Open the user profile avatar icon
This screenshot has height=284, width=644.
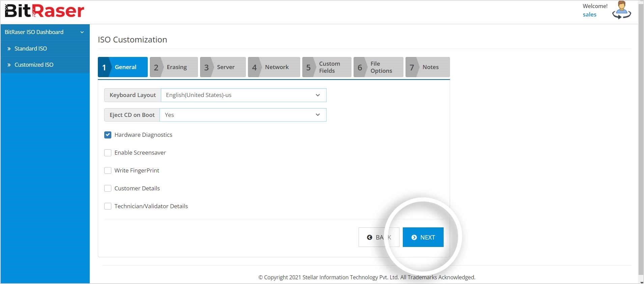click(x=621, y=10)
